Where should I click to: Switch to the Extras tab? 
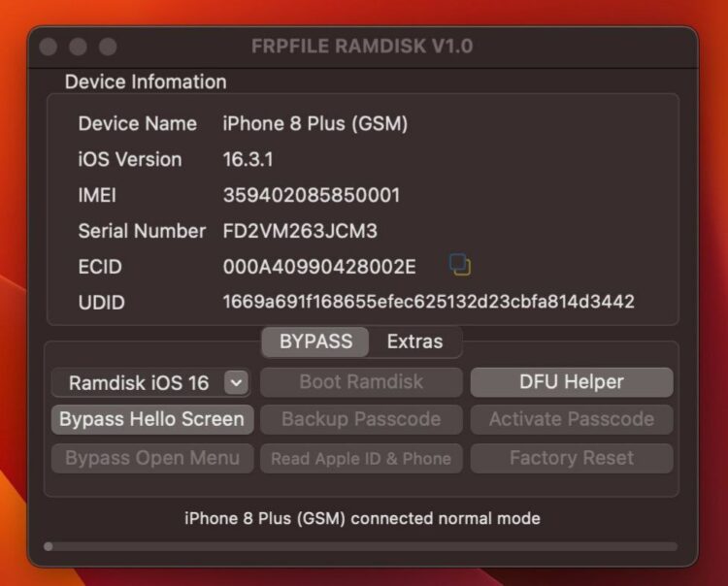(414, 342)
